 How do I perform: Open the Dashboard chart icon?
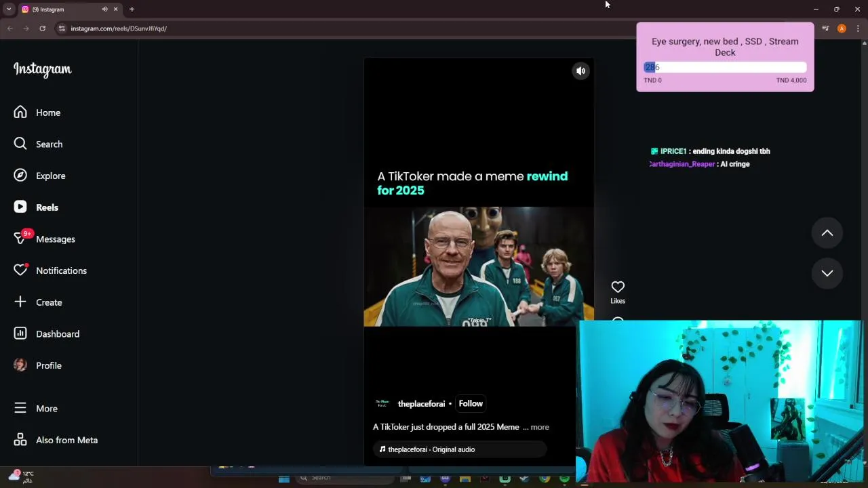click(20, 333)
